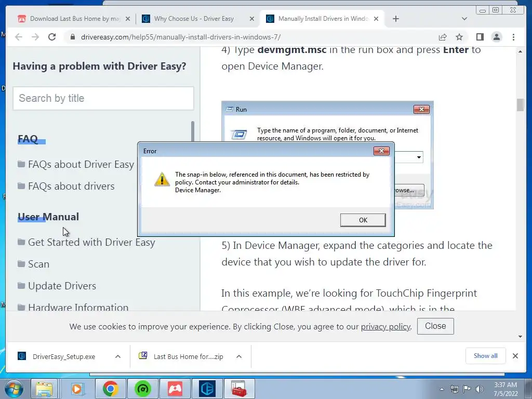The width and height of the screenshot is (532, 399).
Task: Open the side panel icon
Action: tap(480, 37)
